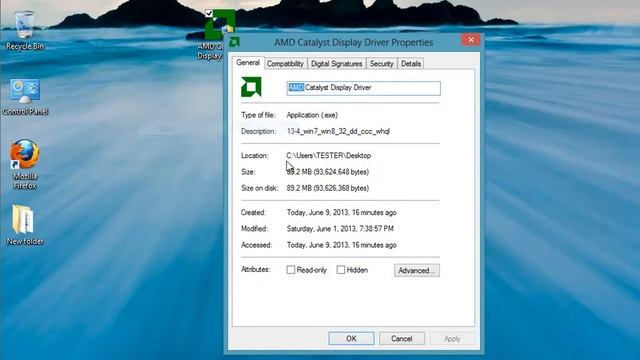
Task: Enable the Hidden attribute checkbox
Action: 341,270
